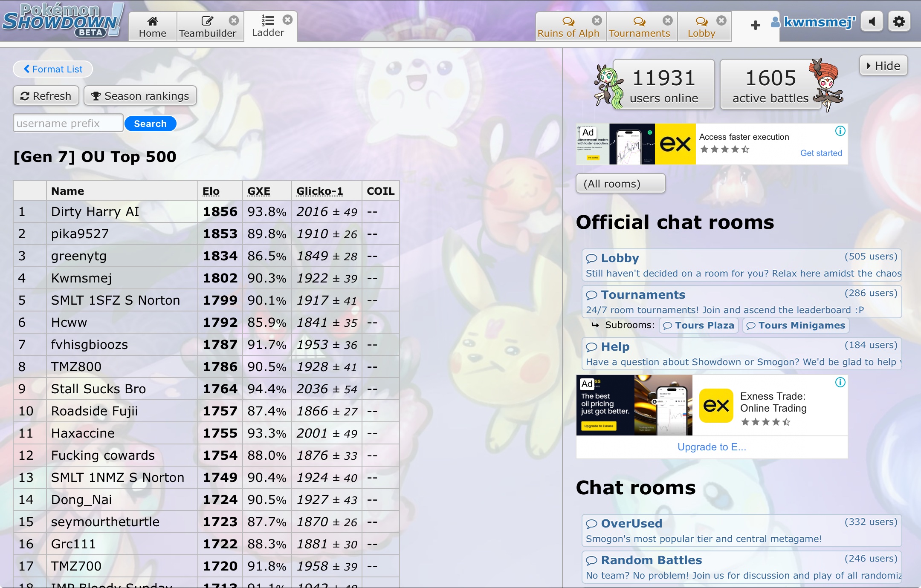Mute sound with the speaker icon
This screenshot has width=921, height=588.
(872, 21)
